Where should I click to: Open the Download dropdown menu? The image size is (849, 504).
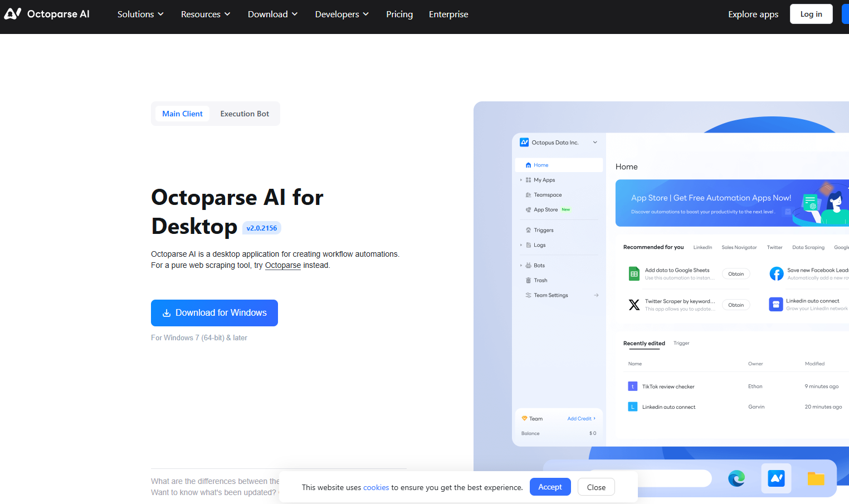click(272, 14)
